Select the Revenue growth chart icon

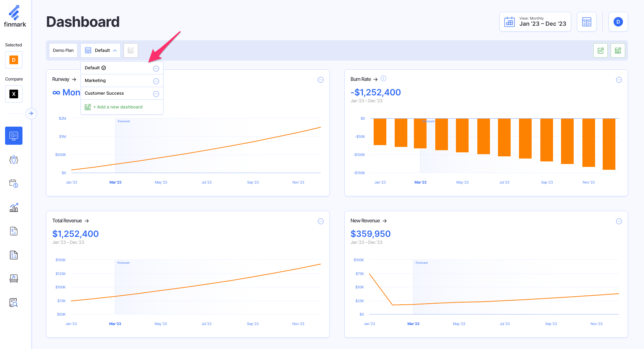click(13, 207)
